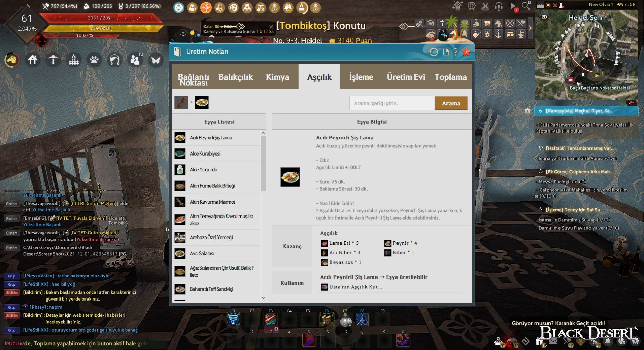Screen dimensions: 644x350
Task: Toggle minimap 2D view button
Action: (544, 17)
